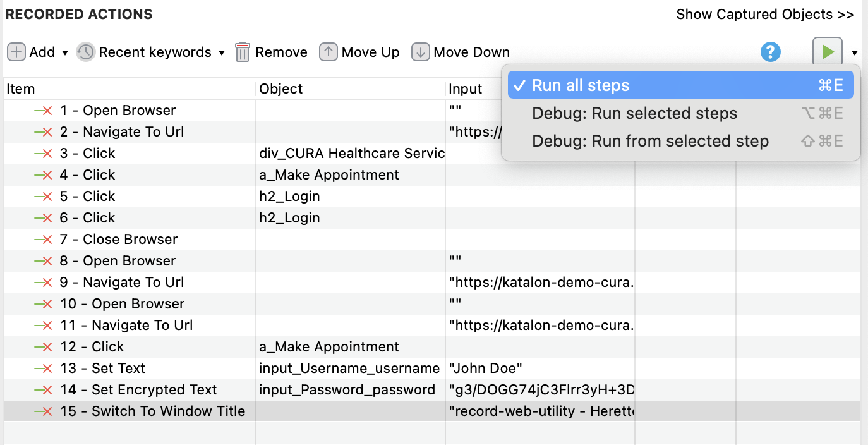
Task: Click the Add plus icon
Action: [16, 52]
